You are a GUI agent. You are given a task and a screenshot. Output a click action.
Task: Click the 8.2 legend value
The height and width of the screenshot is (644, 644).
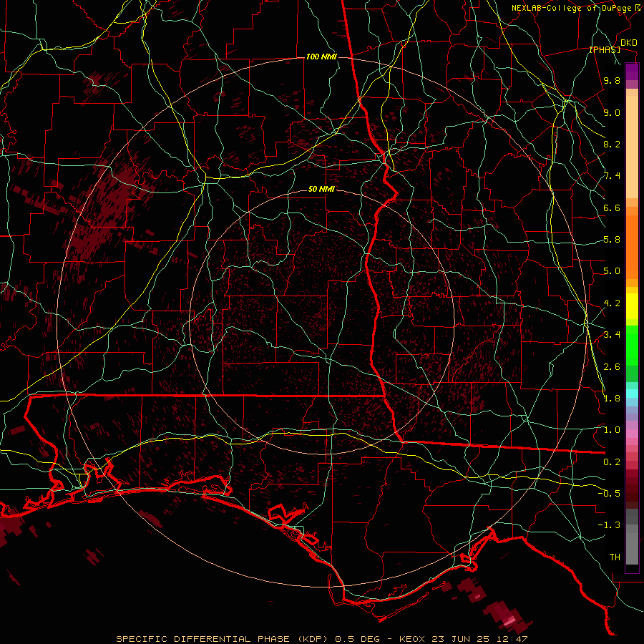coord(612,144)
